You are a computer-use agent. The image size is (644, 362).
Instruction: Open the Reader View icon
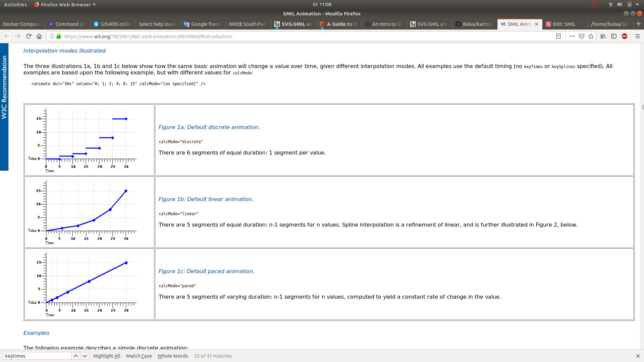[558, 36]
